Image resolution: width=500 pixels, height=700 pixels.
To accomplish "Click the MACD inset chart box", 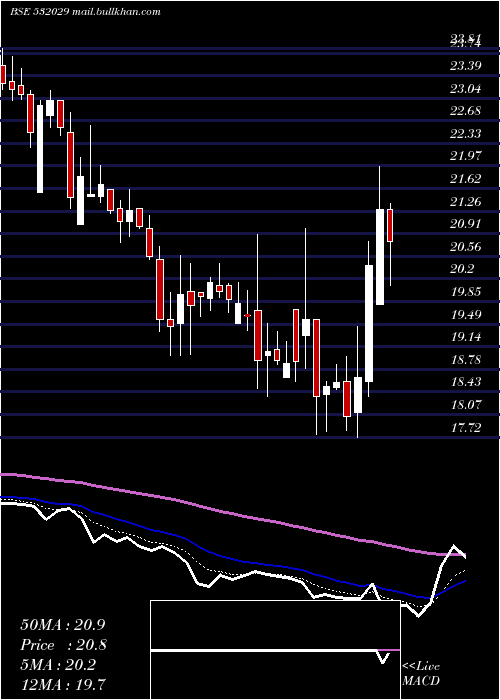I will pyautogui.click(x=275, y=650).
